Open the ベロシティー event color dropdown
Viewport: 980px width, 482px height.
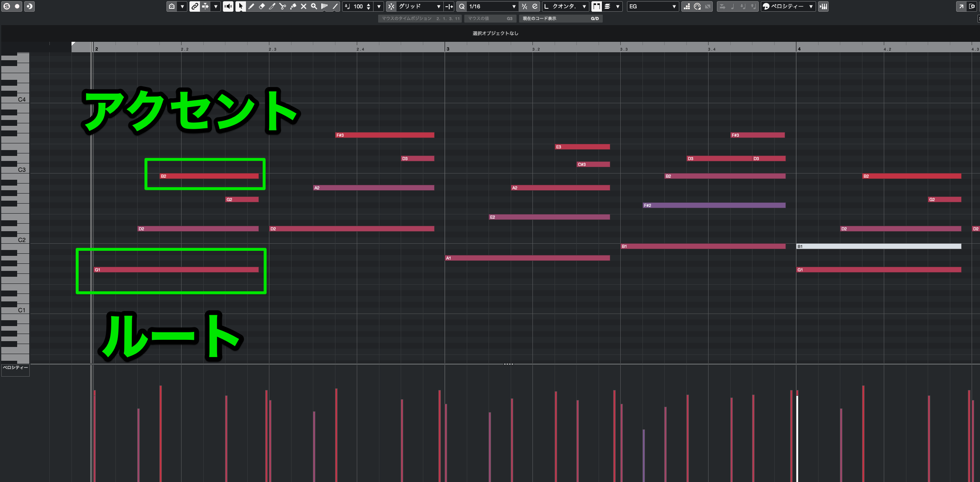[788, 6]
